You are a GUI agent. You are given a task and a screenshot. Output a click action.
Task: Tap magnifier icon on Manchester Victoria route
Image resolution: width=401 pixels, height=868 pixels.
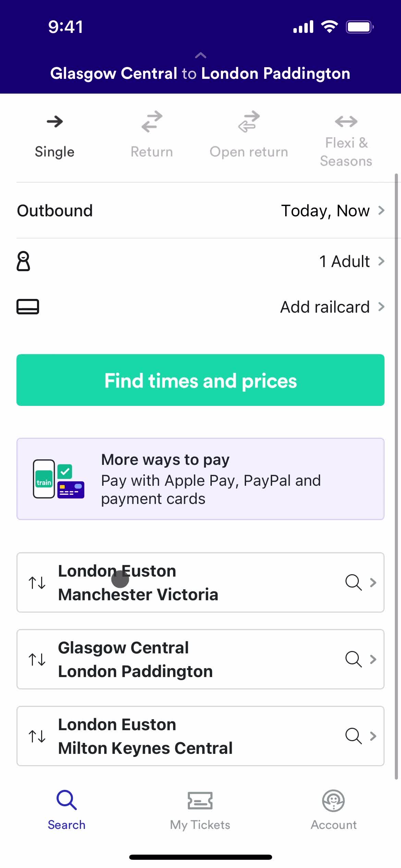point(353,582)
